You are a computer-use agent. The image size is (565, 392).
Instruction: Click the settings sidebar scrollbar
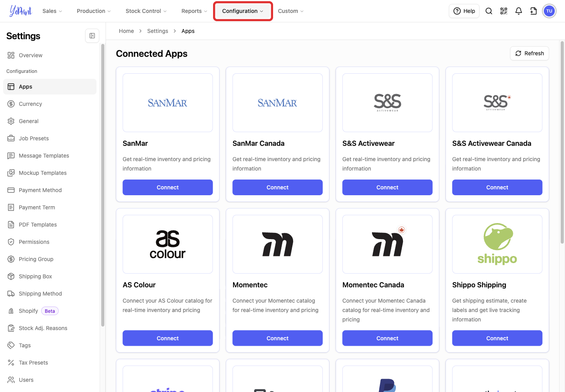coord(103,185)
